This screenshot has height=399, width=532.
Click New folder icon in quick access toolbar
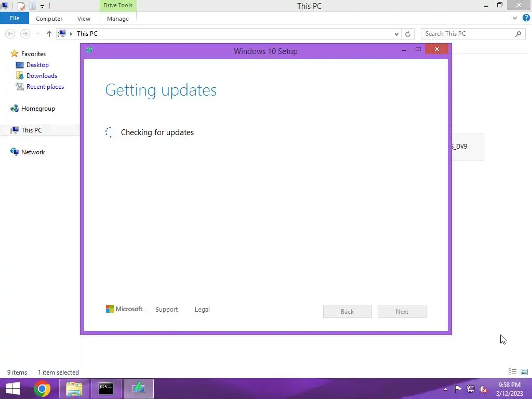[33, 6]
